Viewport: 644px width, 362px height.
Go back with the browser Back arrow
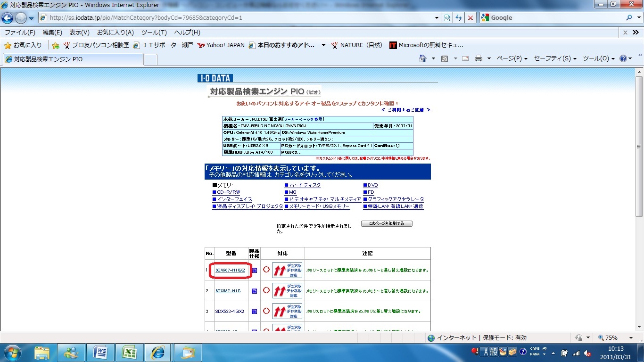point(8,18)
